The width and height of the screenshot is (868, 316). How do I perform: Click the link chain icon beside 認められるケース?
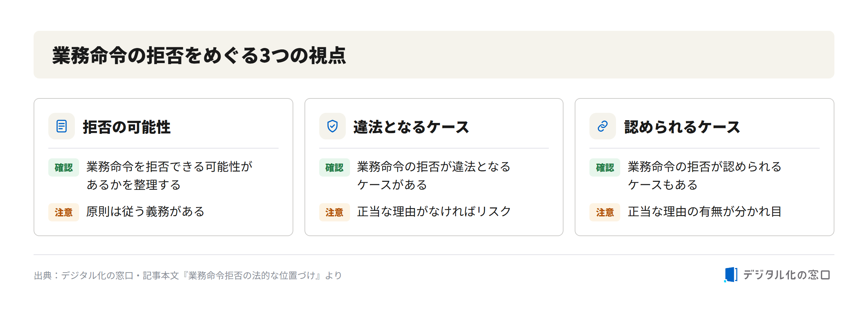pyautogui.click(x=603, y=126)
